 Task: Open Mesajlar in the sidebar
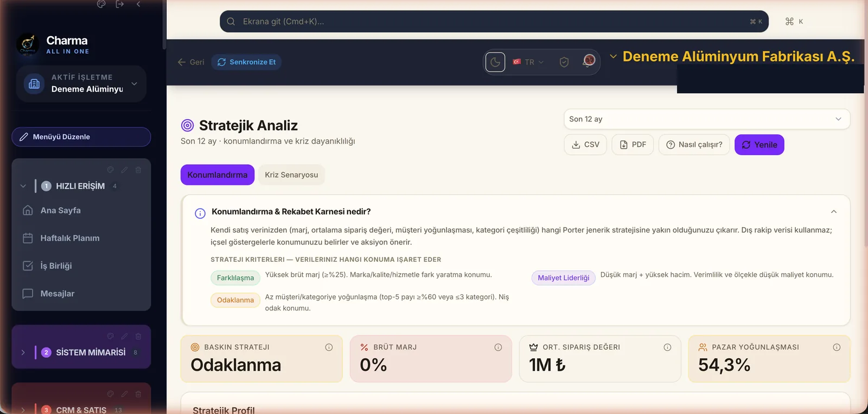(81, 293)
